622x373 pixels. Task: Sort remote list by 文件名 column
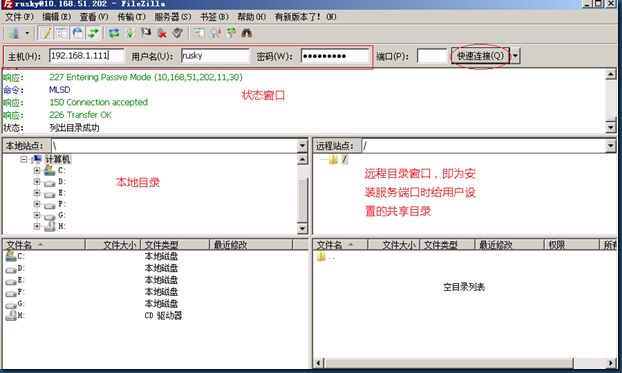(341, 245)
